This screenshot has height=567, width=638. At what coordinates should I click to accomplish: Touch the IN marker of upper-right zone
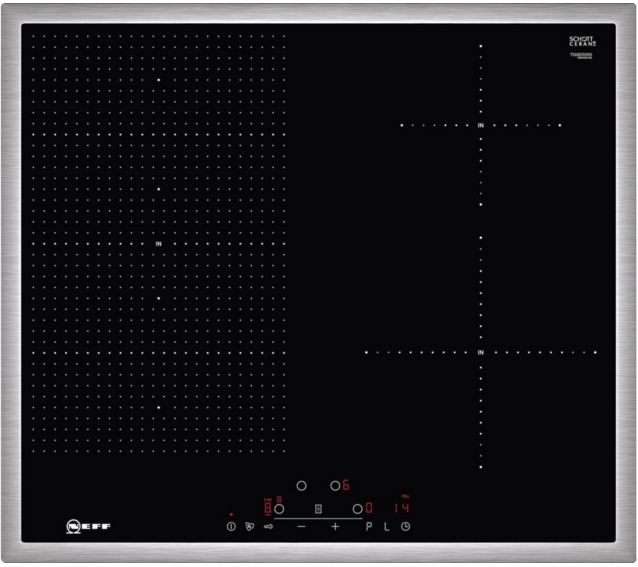pyautogui.click(x=481, y=125)
